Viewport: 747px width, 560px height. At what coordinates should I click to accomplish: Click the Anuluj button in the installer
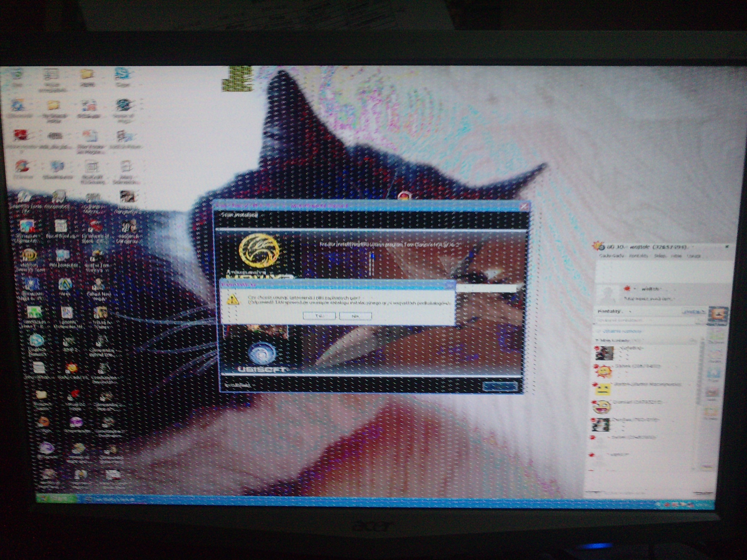coord(499,386)
